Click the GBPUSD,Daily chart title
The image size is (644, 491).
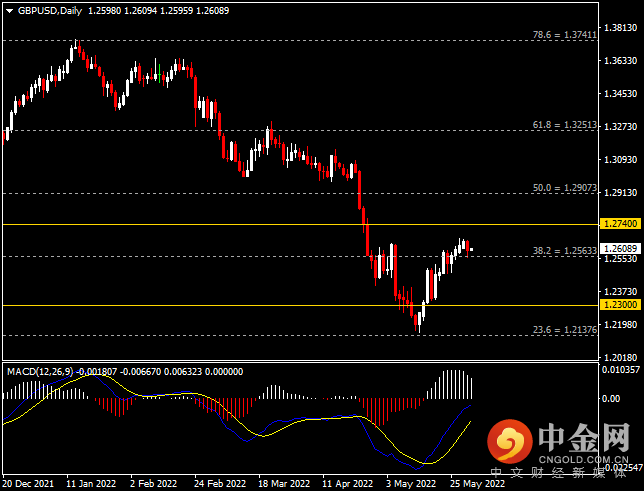coord(50,11)
